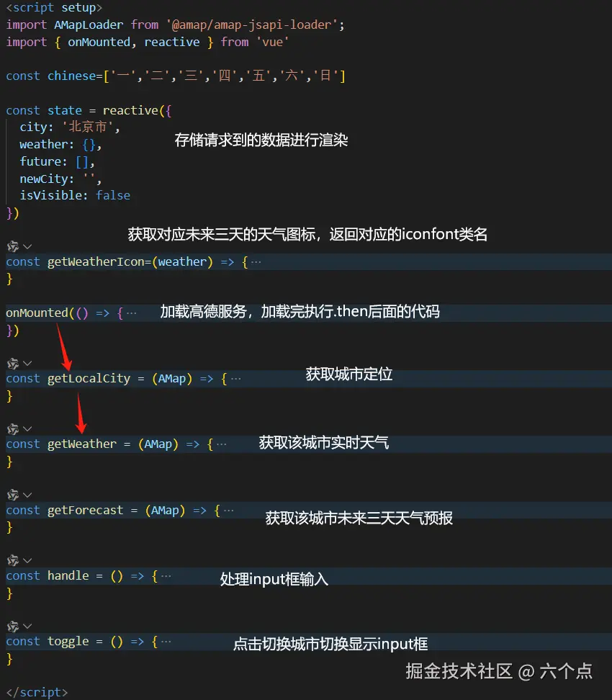Click the future property key
The height and width of the screenshot is (700, 612).
coord(40,161)
